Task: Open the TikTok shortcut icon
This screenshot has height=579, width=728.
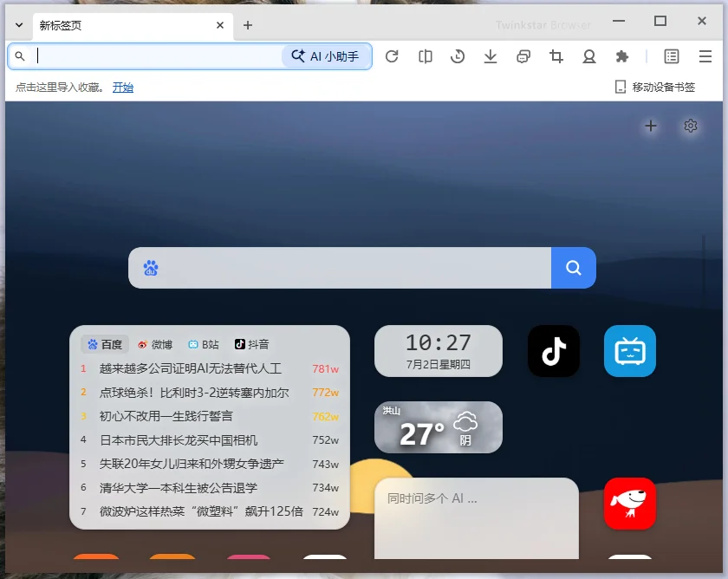Action: point(554,351)
